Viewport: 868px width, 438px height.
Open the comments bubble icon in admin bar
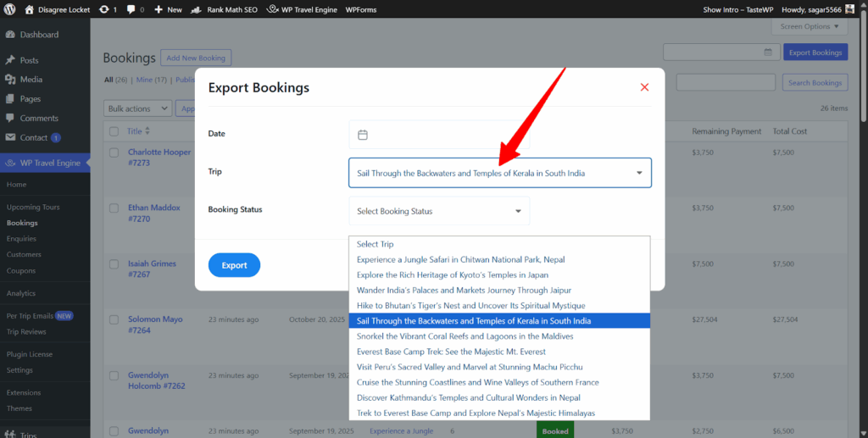tap(130, 9)
